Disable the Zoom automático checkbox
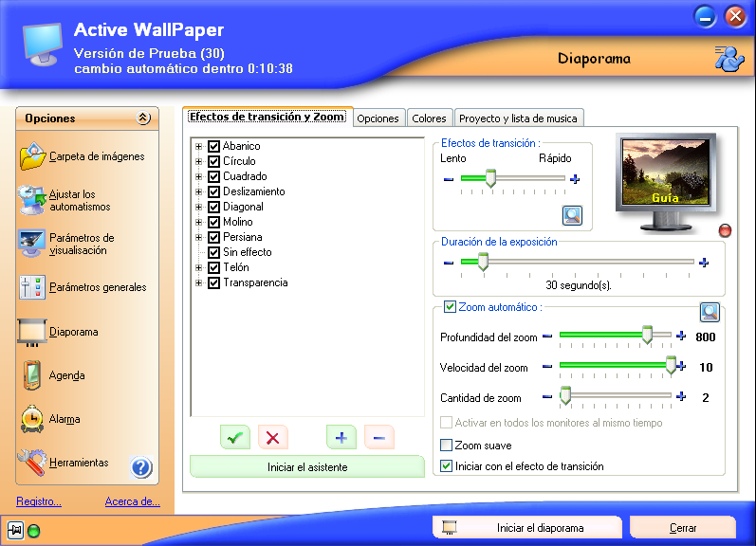 coord(450,307)
